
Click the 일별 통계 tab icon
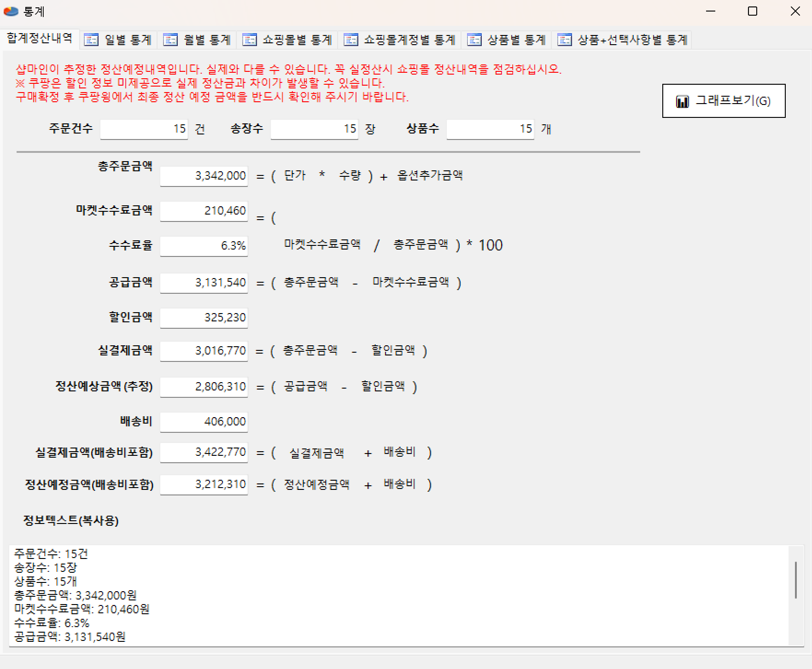click(91, 40)
